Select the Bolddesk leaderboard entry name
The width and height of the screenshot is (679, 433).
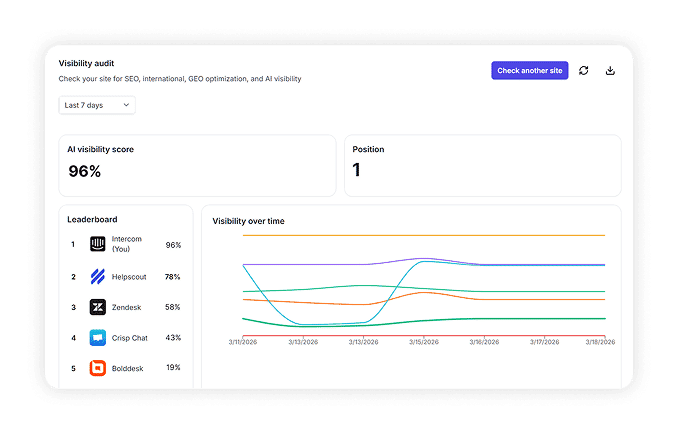pos(128,368)
